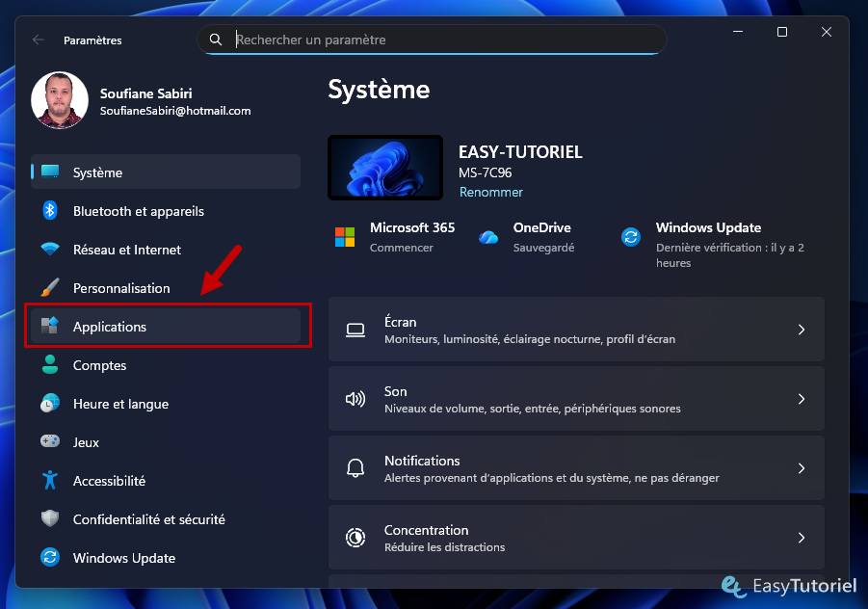Click the Windows Update status icon at top

pyautogui.click(x=631, y=237)
